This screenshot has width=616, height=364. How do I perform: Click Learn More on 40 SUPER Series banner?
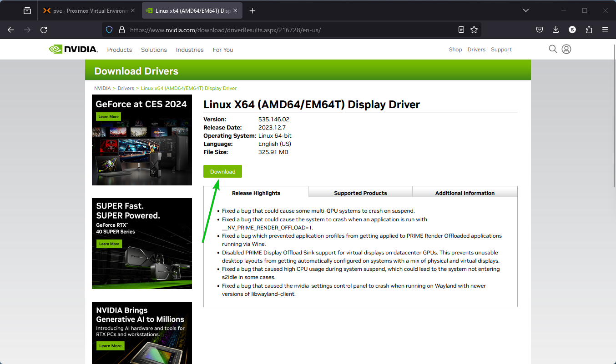point(109,244)
